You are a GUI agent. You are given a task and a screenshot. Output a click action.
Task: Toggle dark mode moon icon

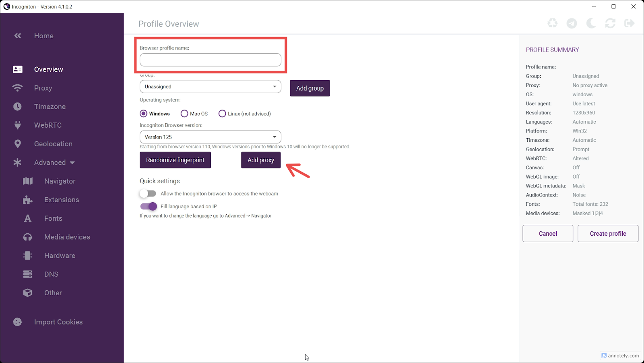(591, 23)
